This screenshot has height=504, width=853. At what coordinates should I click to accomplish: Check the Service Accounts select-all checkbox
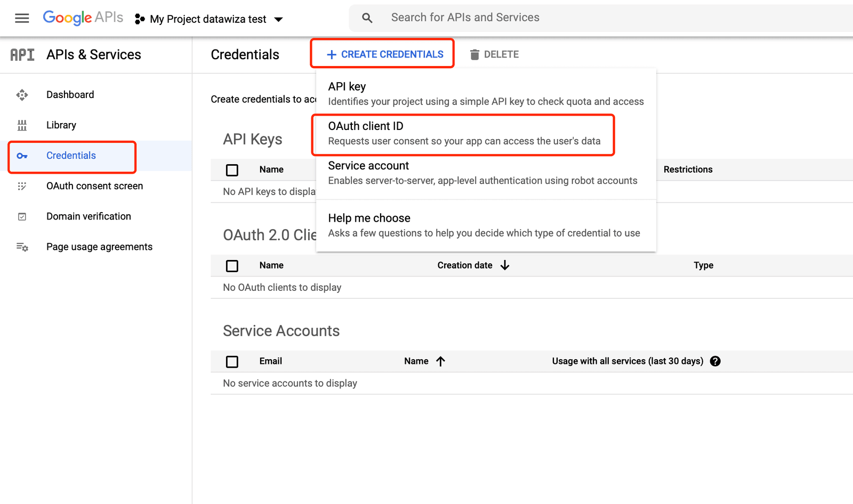pos(232,362)
